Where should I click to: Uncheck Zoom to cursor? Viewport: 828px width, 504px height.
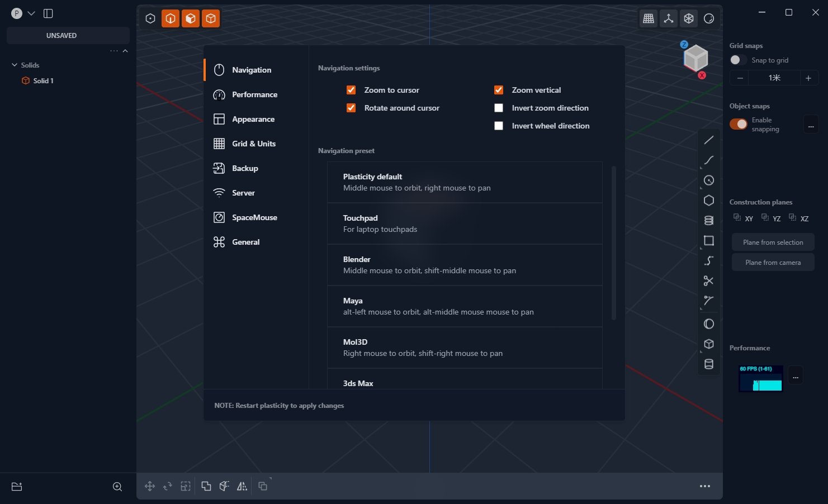tap(351, 90)
